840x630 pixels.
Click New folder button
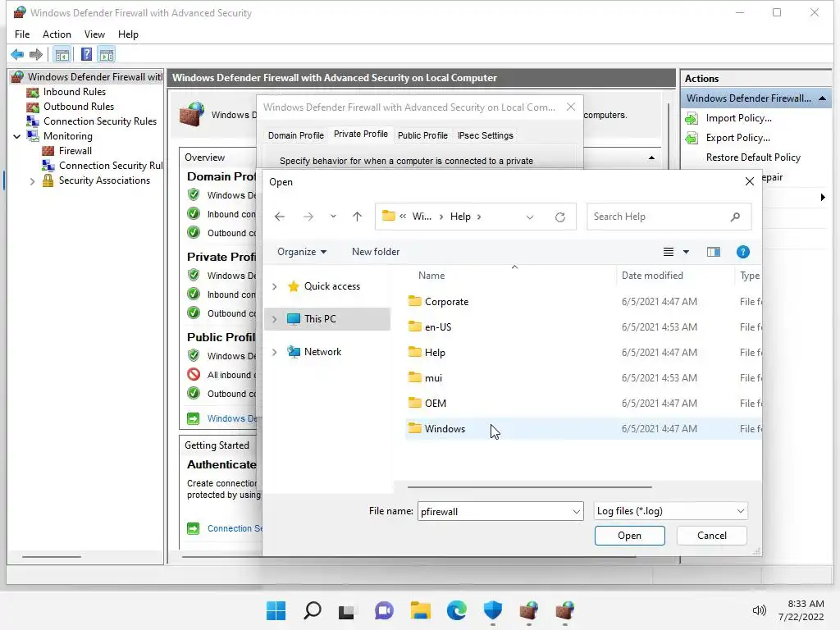(376, 252)
